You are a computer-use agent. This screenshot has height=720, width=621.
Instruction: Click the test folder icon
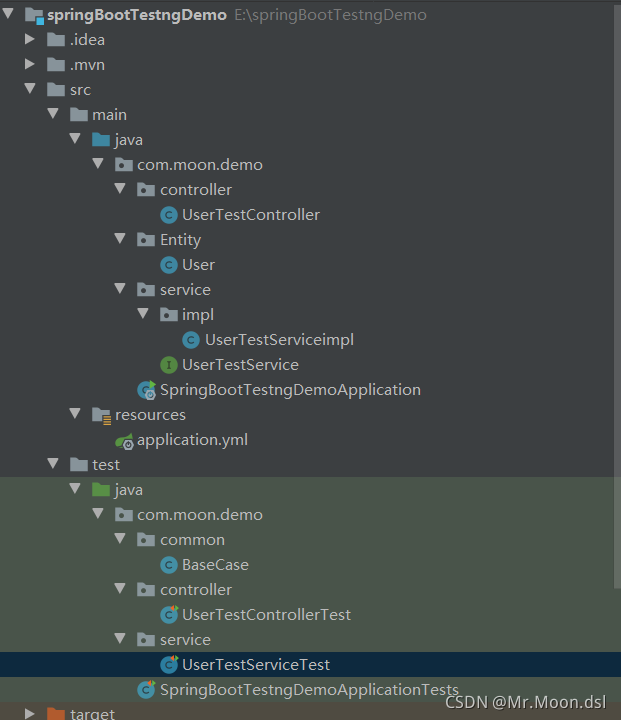coord(79,464)
